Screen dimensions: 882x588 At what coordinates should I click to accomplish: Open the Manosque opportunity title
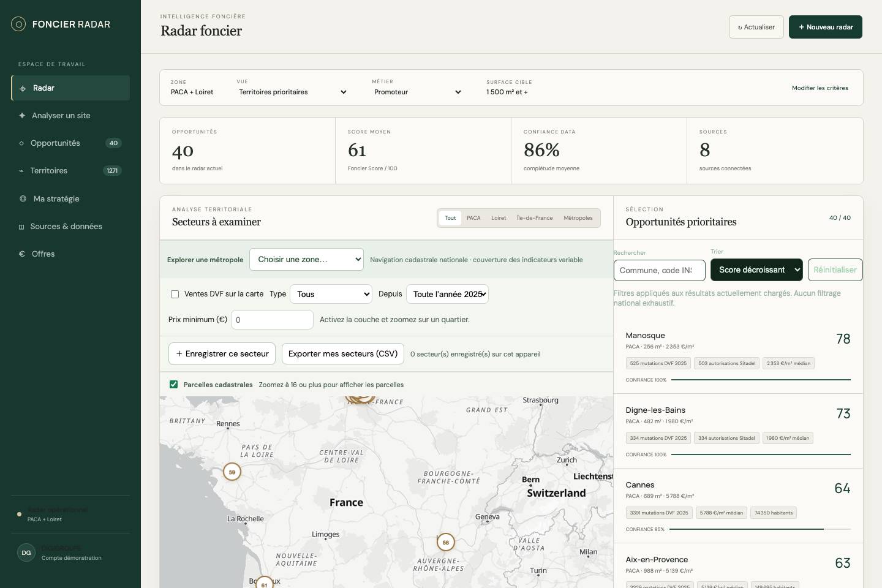tap(646, 336)
